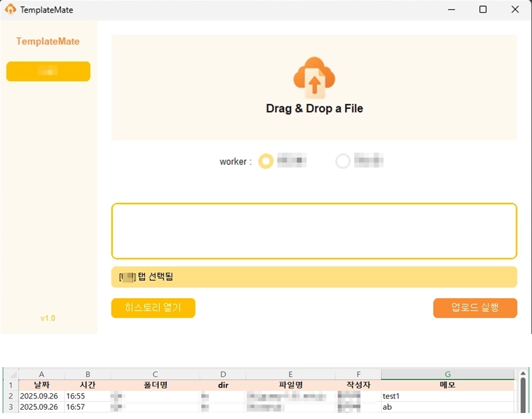Screen dimensions: 532x419
Task: Open history with 히스토리 열기 button
Action: (x=153, y=308)
